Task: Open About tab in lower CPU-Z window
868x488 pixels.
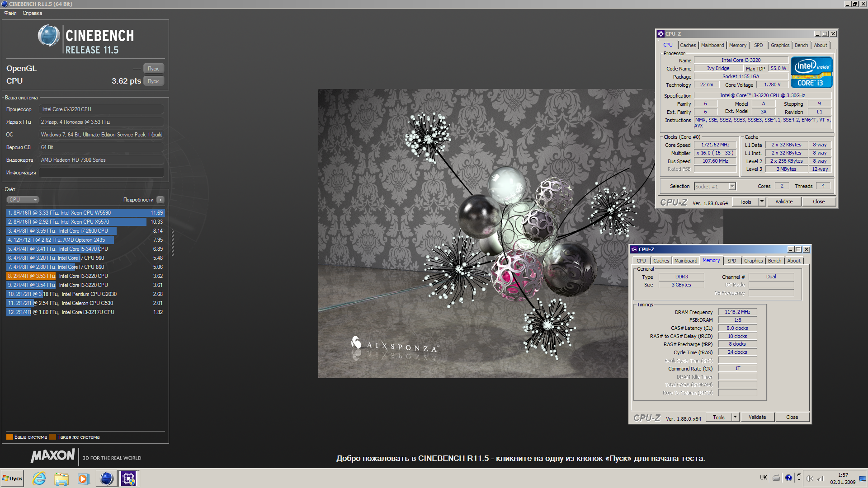Action: pyautogui.click(x=794, y=261)
